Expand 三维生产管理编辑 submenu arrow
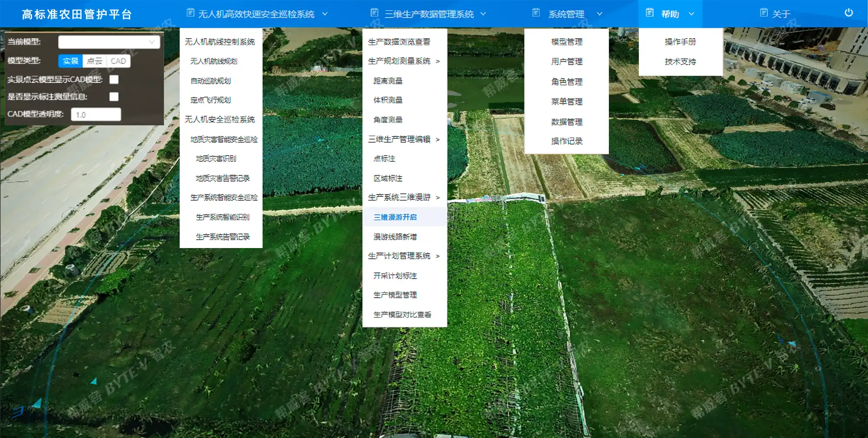 (438, 140)
